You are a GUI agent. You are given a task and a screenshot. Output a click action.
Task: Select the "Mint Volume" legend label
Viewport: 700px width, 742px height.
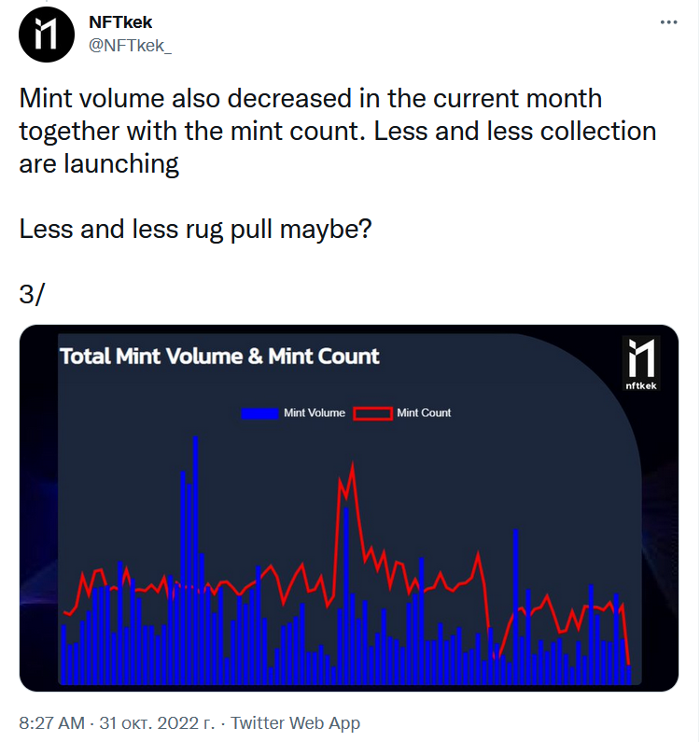[x=315, y=413]
